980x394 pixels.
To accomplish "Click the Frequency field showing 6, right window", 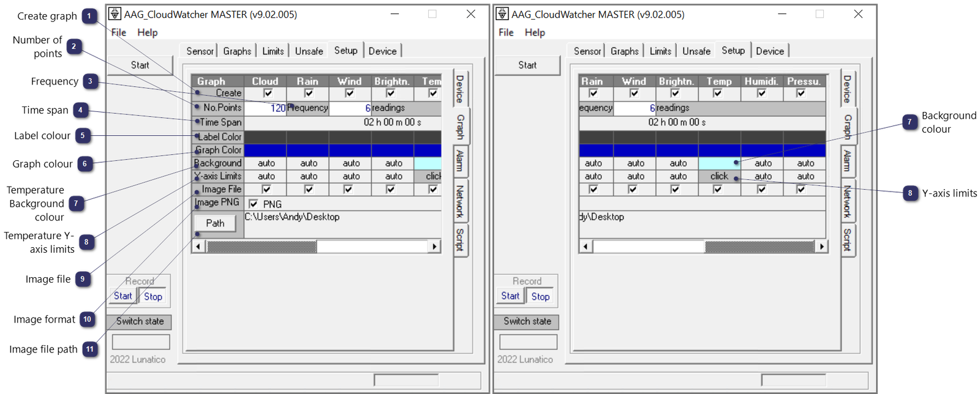I will tap(635, 108).
